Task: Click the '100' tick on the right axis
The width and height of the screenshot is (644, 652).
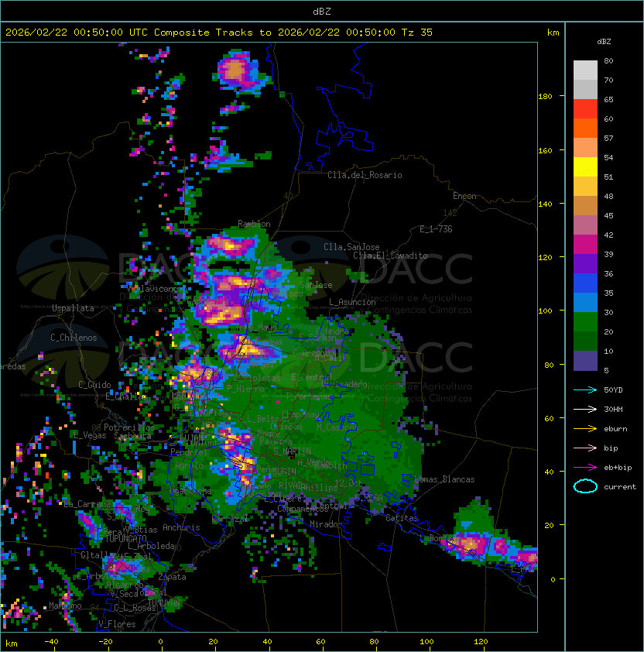Action: 545,311
